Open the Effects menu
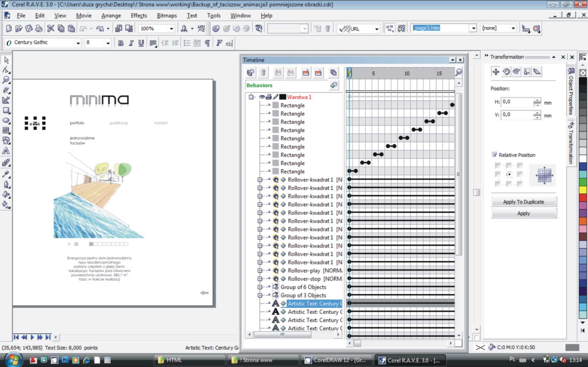The height and width of the screenshot is (367, 588). click(139, 15)
